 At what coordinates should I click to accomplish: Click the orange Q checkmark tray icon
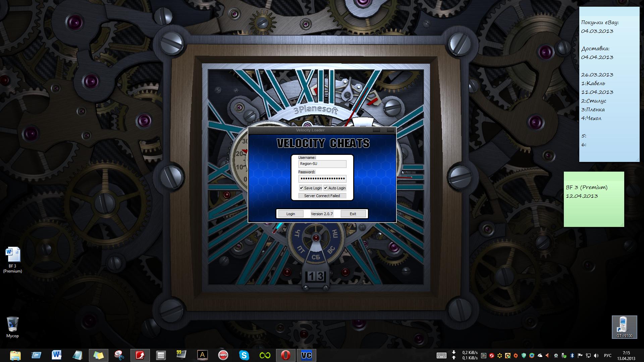point(508,356)
